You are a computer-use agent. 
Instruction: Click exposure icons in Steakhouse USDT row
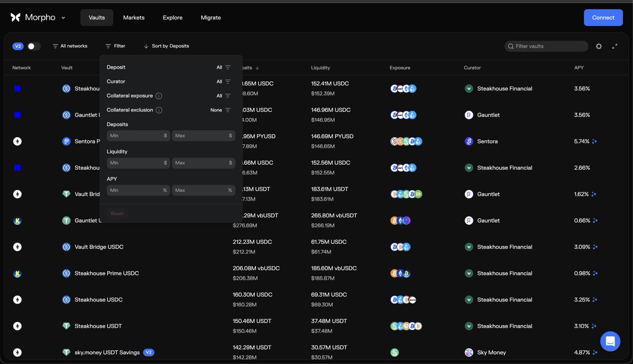coord(406,326)
